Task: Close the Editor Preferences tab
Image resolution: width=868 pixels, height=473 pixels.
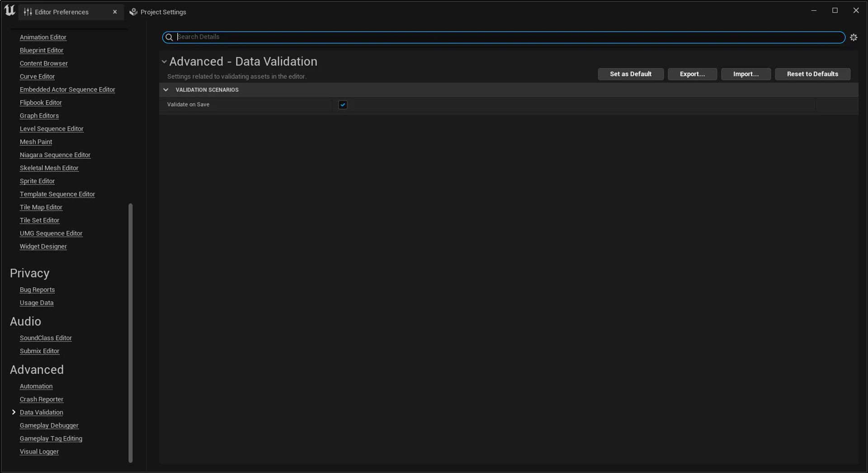Action: point(114,12)
